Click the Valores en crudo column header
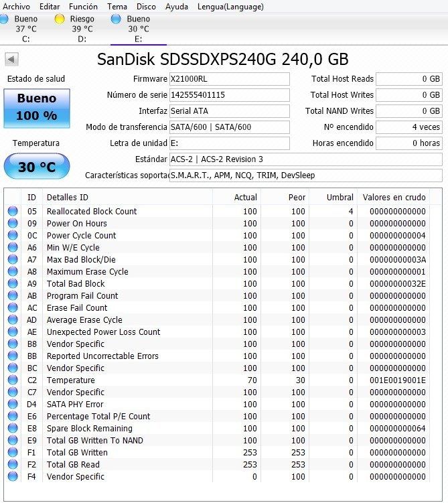This screenshot has width=448, height=503. coord(394,198)
